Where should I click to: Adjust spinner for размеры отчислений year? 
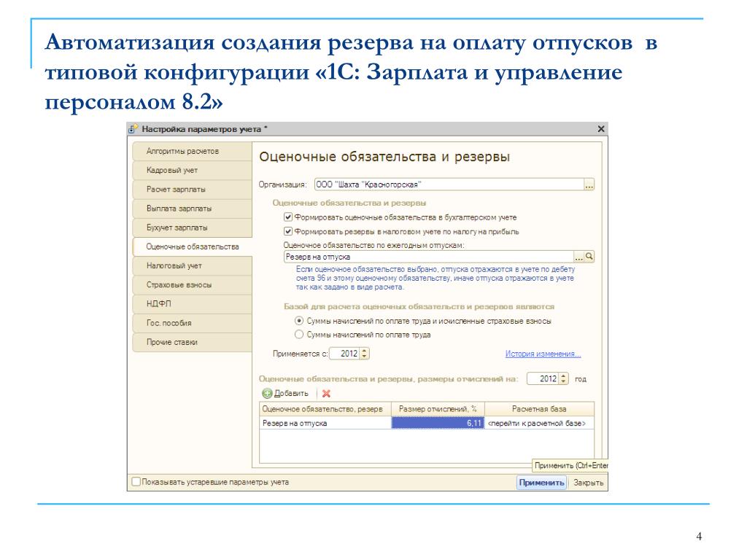564,378
